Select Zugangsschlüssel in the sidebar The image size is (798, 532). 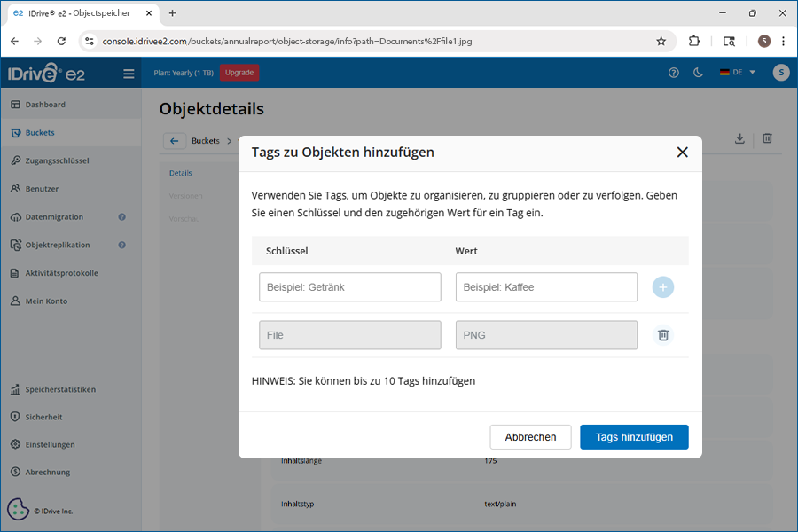[x=57, y=160]
